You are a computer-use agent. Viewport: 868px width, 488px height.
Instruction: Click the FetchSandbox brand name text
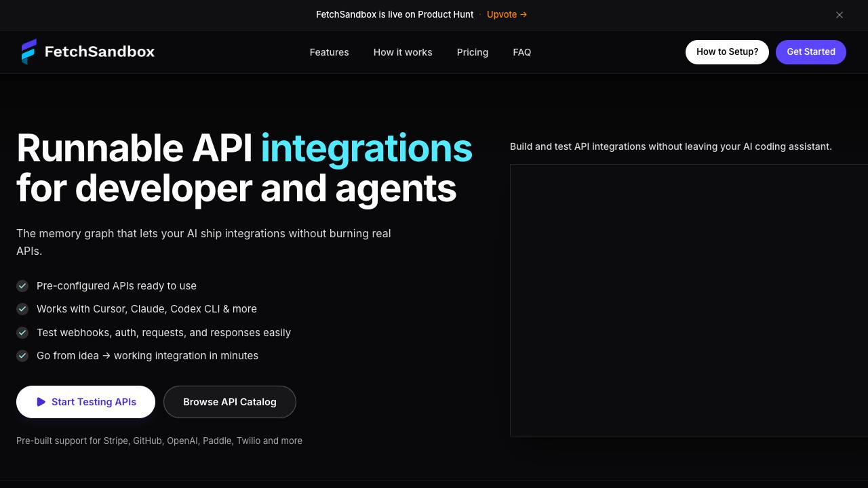(100, 52)
